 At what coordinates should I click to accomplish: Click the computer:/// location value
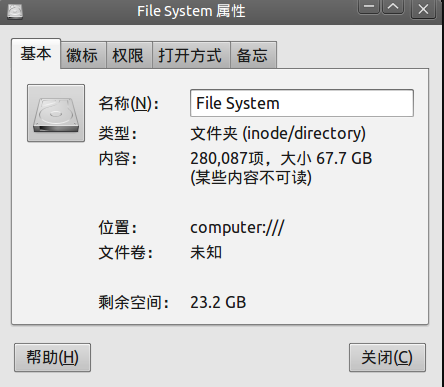coord(237,228)
